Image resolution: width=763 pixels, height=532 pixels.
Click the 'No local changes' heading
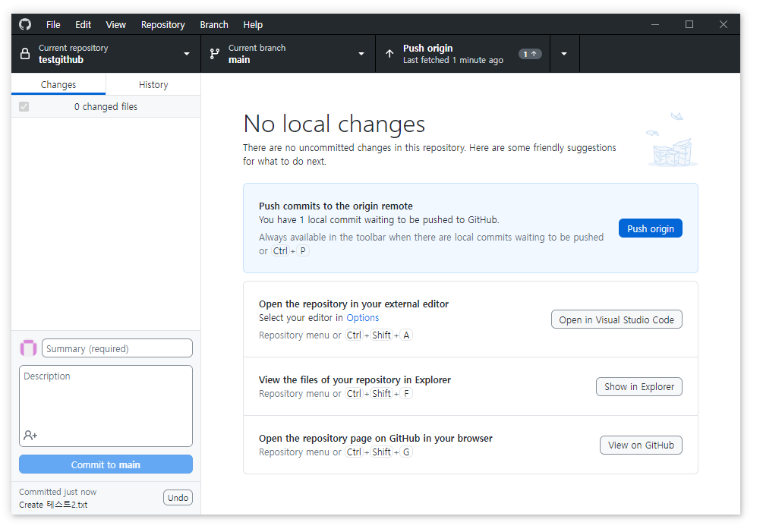[334, 124]
